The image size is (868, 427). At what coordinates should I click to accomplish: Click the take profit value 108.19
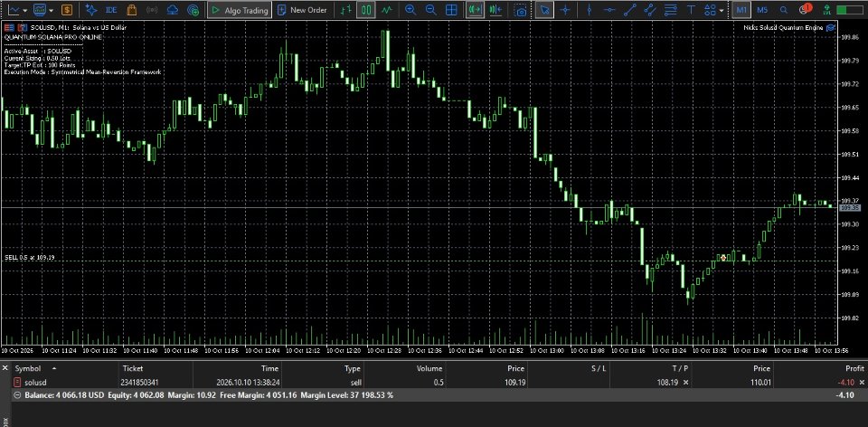(x=669, y=383)
